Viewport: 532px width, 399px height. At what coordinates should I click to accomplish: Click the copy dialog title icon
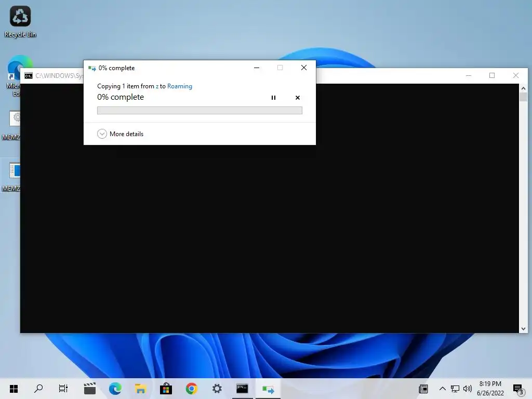(x=92, y=68)
